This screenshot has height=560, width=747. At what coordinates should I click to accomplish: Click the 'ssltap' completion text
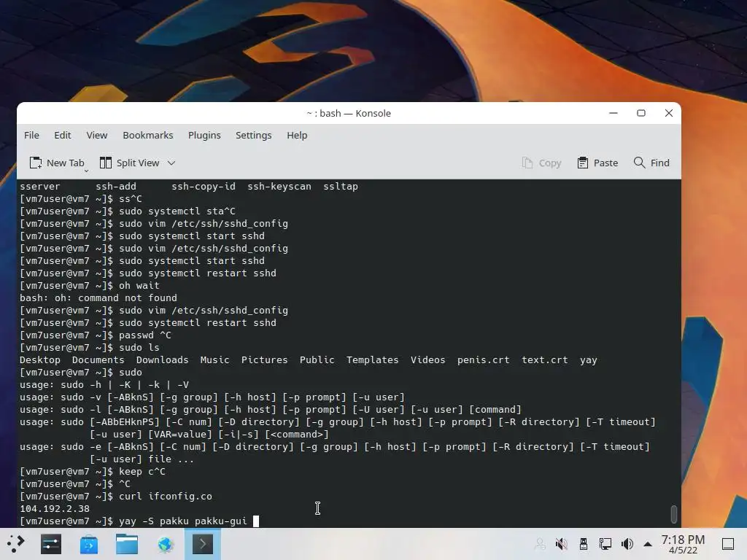340,186
